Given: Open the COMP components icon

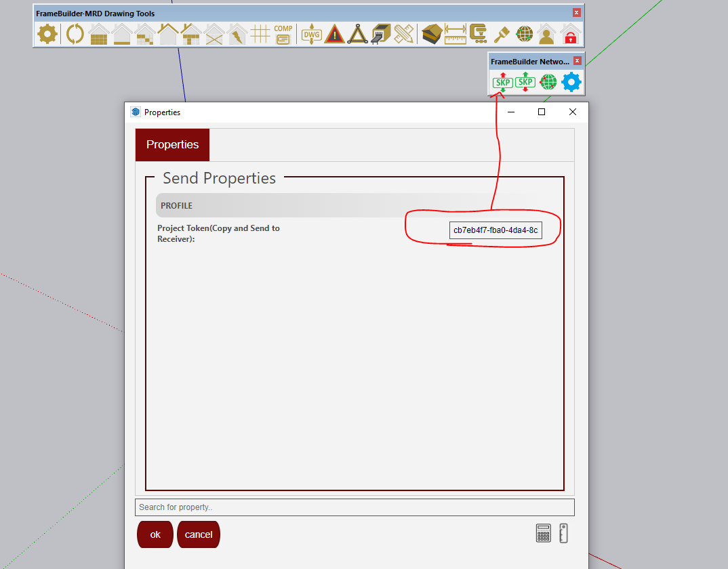Looking at the screenshot, I should pyautogui.click(x=283, y=35).
